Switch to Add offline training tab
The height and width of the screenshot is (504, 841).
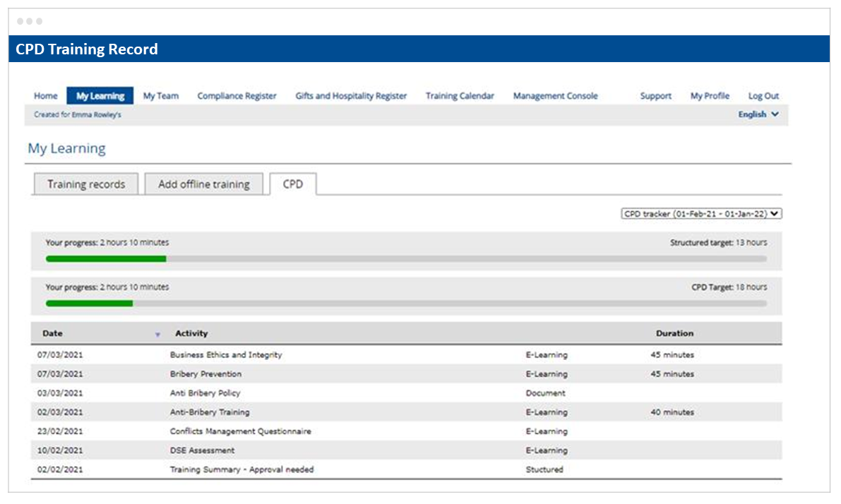pos(204,184)
